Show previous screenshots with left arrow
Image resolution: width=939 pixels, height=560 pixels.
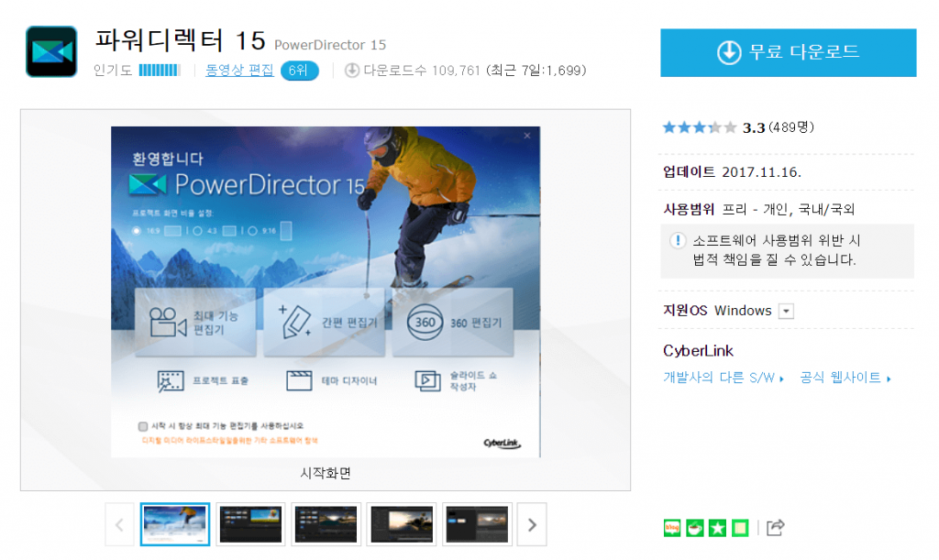click(x=119, y=525)
